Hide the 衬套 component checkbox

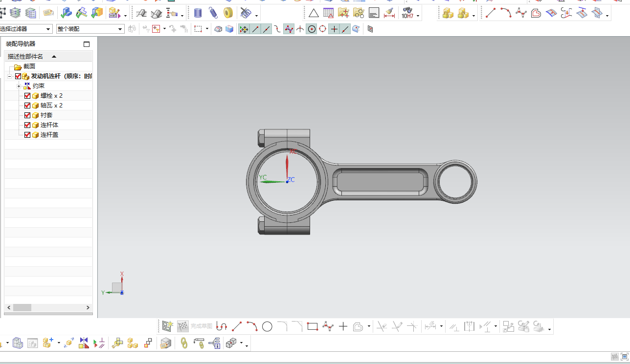(x=27, y=115)
